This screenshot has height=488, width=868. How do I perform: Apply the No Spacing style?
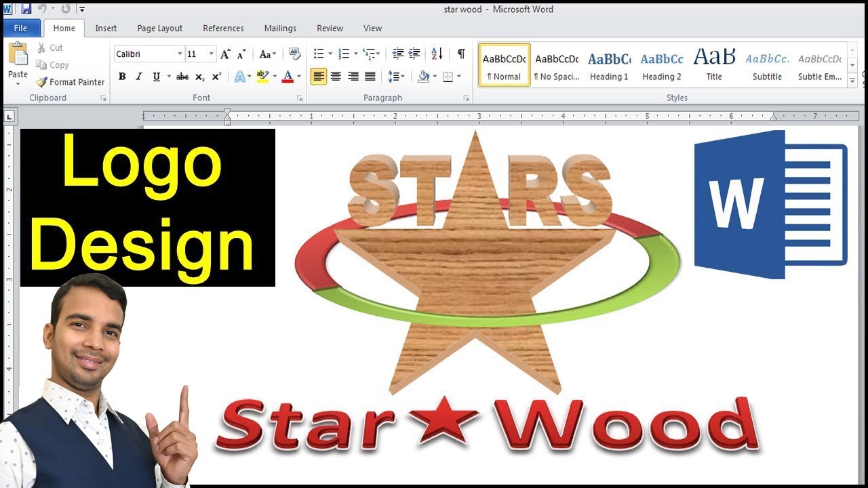click(x=557, y=65)
